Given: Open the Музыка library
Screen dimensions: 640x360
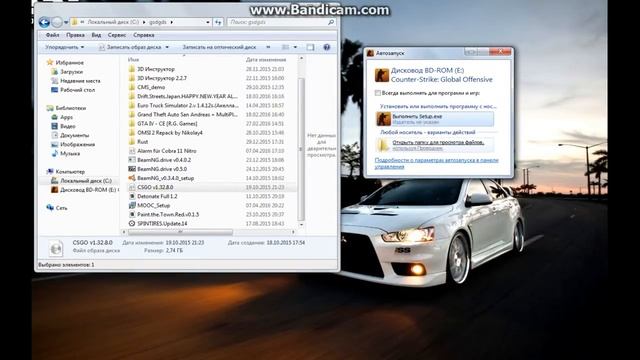Looking at the screenshot, I should (70, 153).
